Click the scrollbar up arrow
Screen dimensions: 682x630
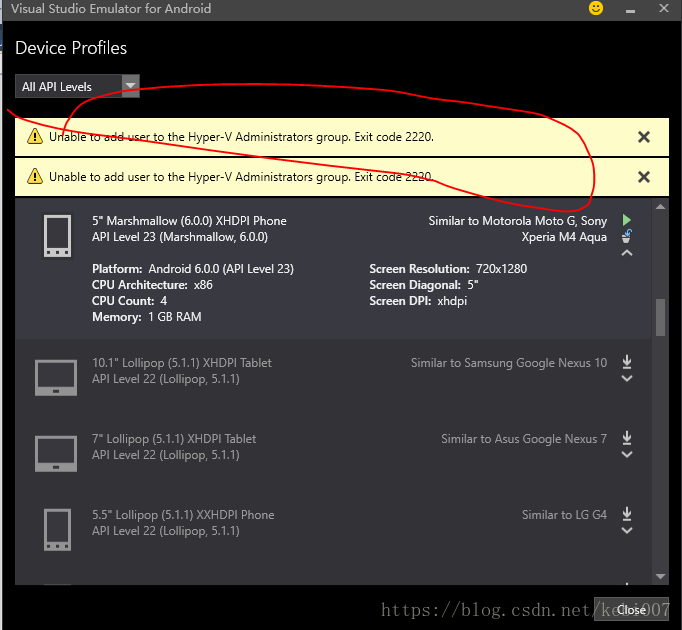pos(660,207)
